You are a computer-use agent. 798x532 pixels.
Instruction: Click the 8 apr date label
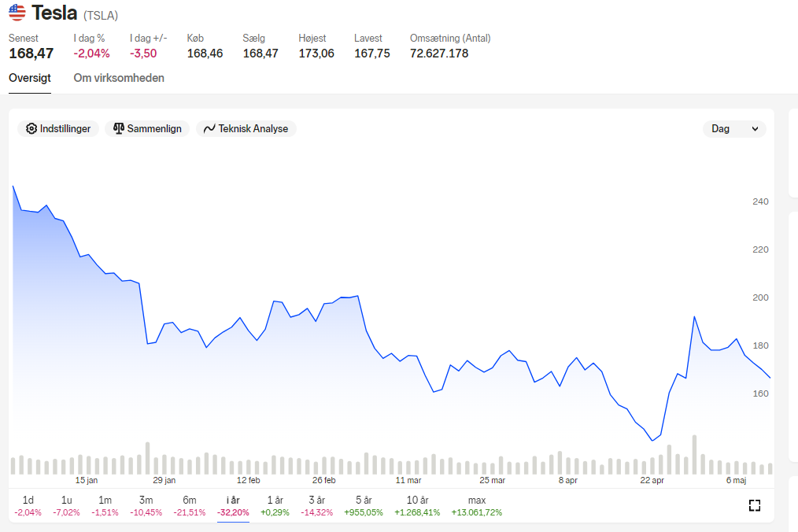pos(568,480)
